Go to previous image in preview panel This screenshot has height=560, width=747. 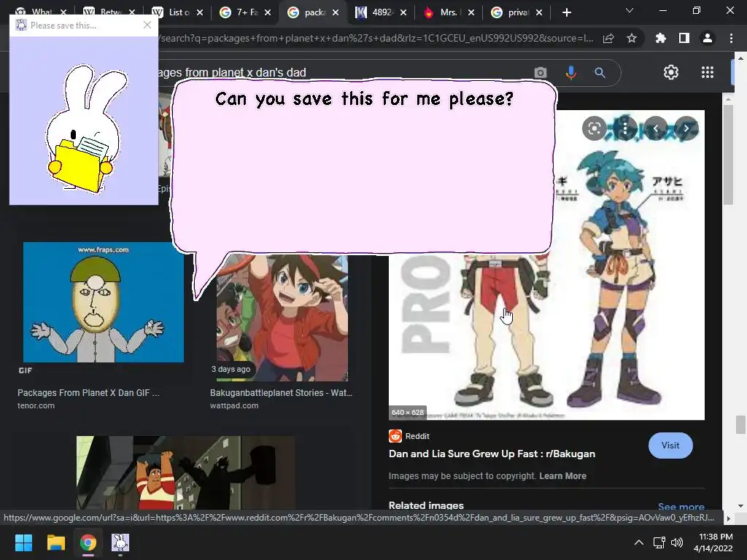click(x=656, y=128)
